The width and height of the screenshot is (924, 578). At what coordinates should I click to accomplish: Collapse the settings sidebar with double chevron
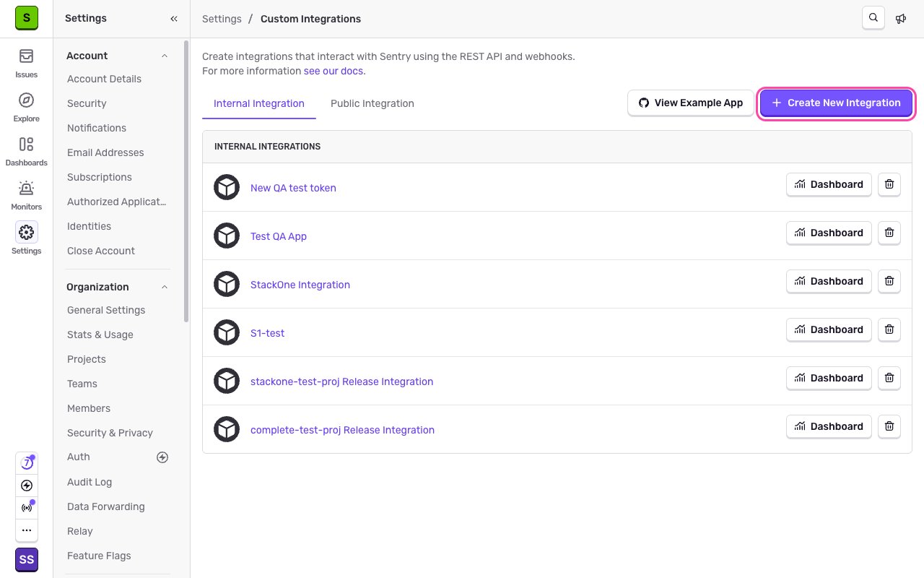pos(174,19)
